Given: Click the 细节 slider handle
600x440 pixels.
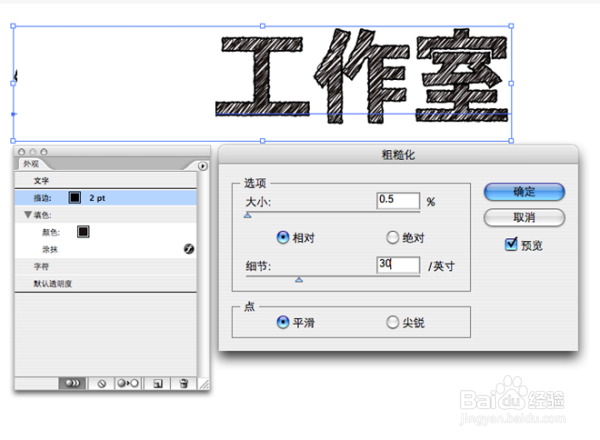Looking at the screenshot, I should point(299,280).
